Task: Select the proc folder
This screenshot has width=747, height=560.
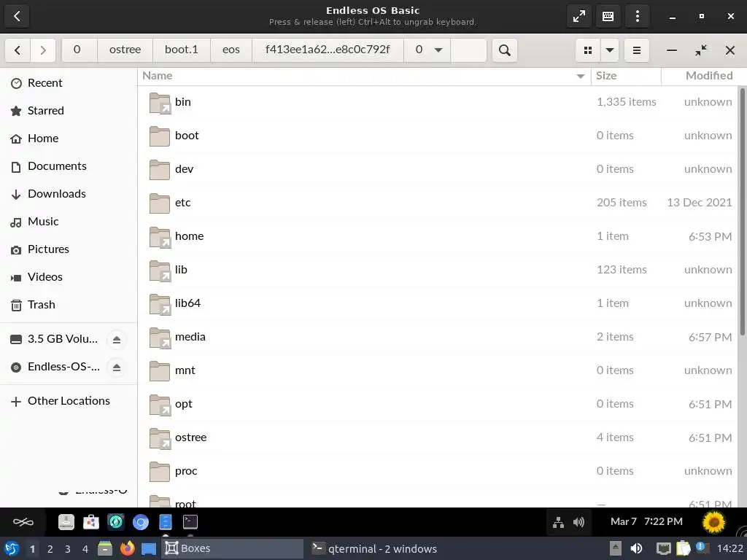Action: pyautogui.click(x=438, y=471)
